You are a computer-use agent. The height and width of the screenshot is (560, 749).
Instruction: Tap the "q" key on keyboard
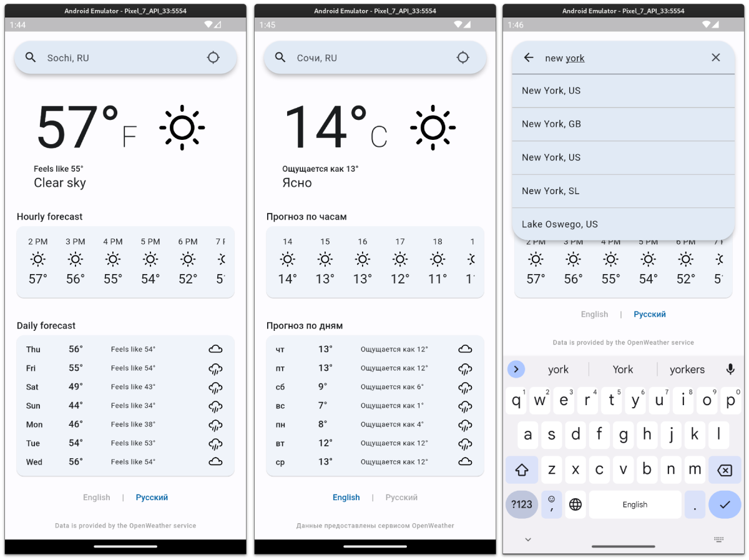516,400
